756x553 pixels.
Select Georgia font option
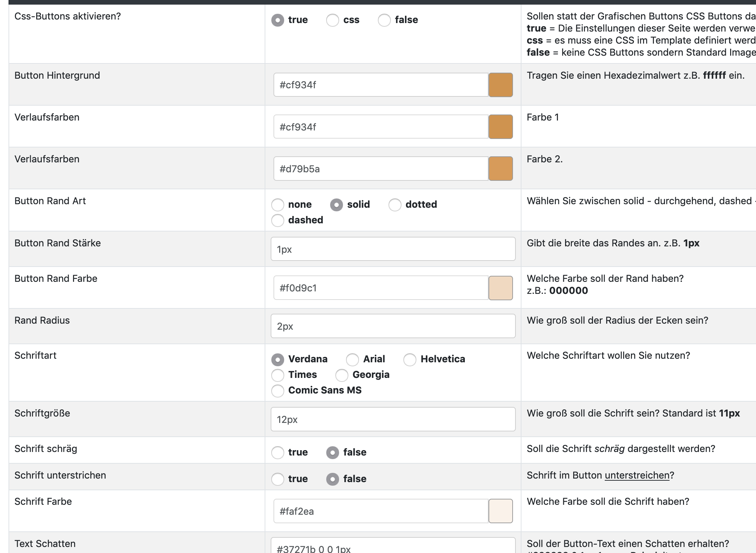[342, 375]
